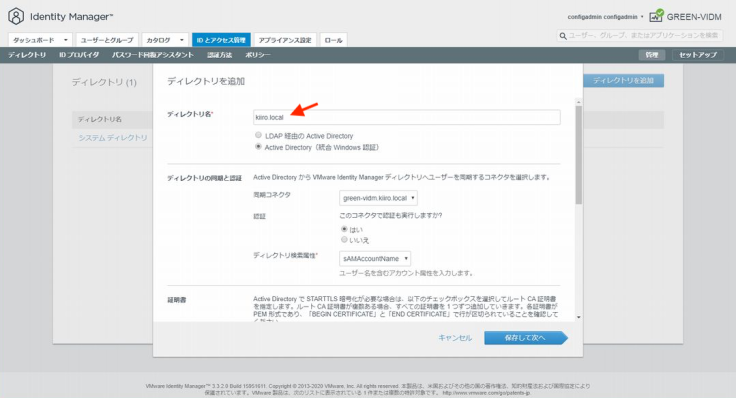This screenshot has width=736, height=398.
Task: Click the search magnifier icon
Action: tap(563, 36)
